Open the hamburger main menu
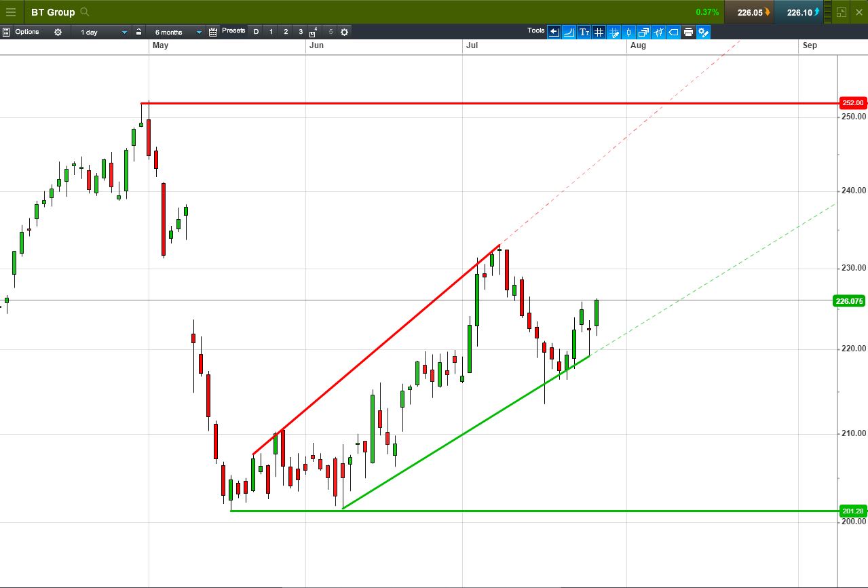This screenshot has width=868, height=588. coord(11,12)
